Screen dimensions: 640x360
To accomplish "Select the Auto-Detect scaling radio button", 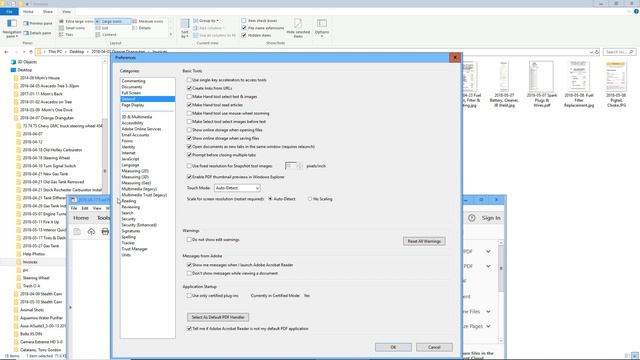I will coord(270,199).
